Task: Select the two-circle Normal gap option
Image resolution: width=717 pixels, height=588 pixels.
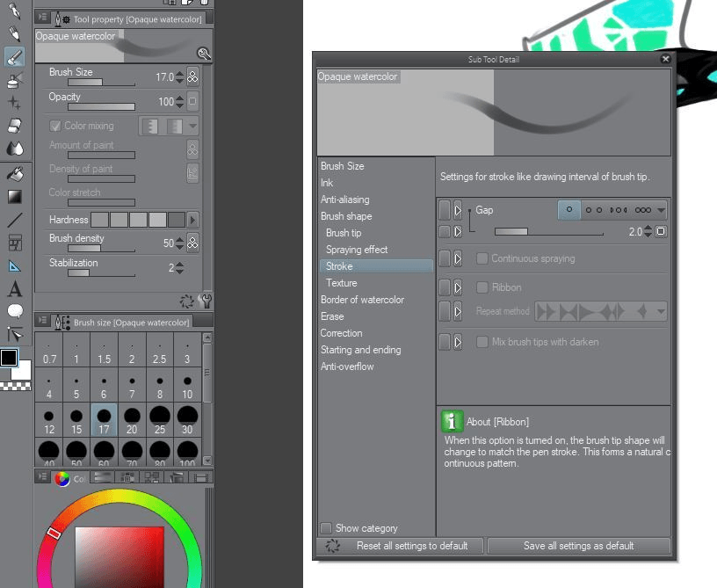Action: (x=593, y=210)
